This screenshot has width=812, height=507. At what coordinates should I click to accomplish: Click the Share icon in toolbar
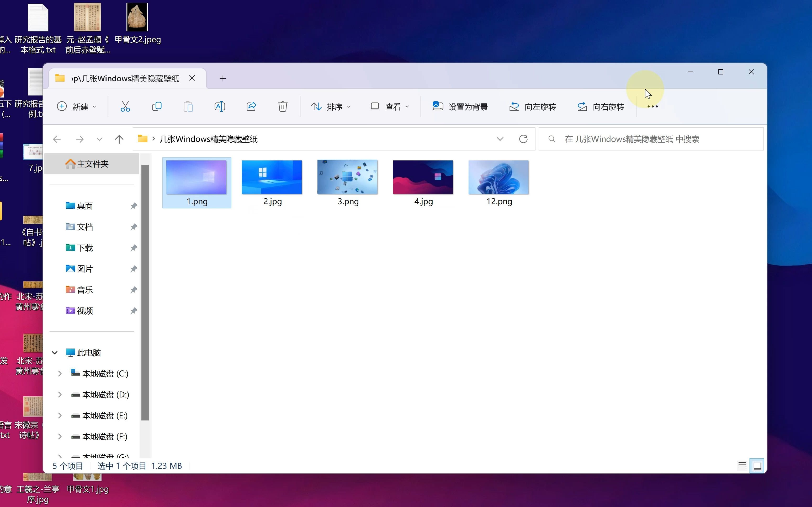[251, 107]
